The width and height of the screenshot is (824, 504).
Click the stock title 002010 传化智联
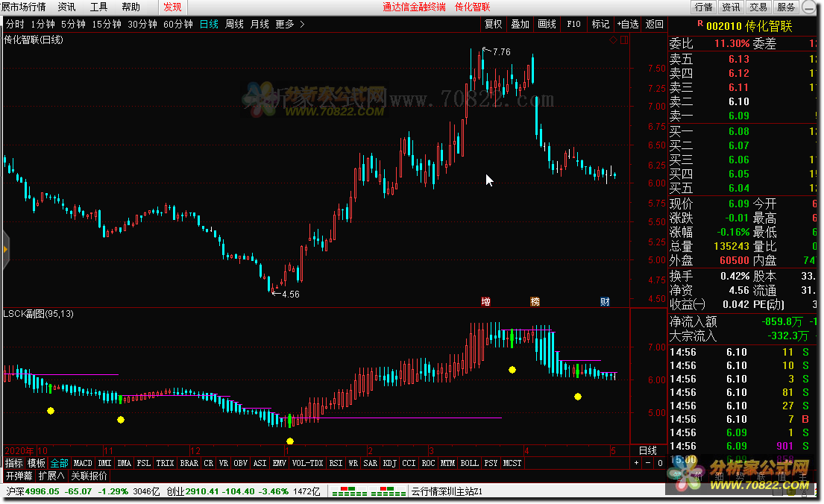click(x=749, y=26)
